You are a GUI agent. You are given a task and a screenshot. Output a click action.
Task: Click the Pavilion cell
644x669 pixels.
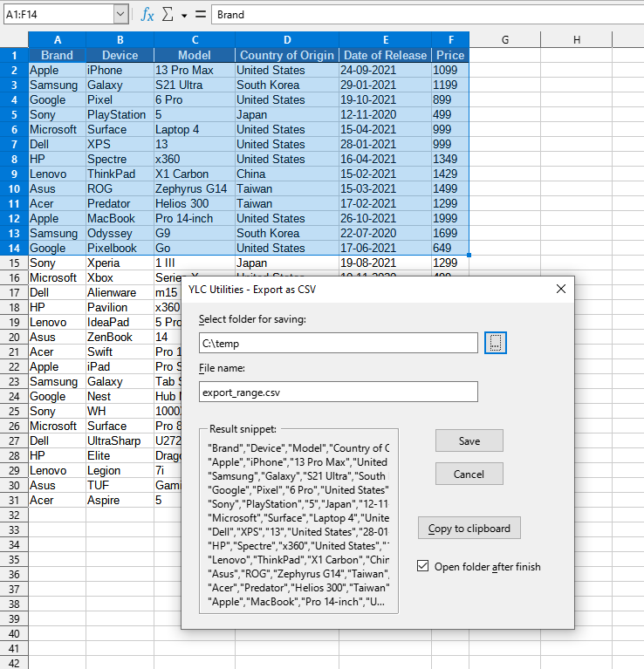pos(120,307)
